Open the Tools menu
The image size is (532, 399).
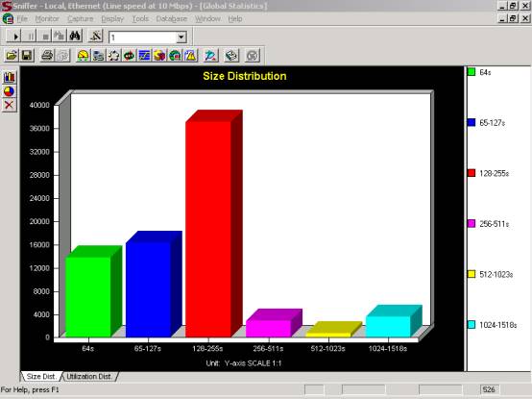(x=140, y=18)
